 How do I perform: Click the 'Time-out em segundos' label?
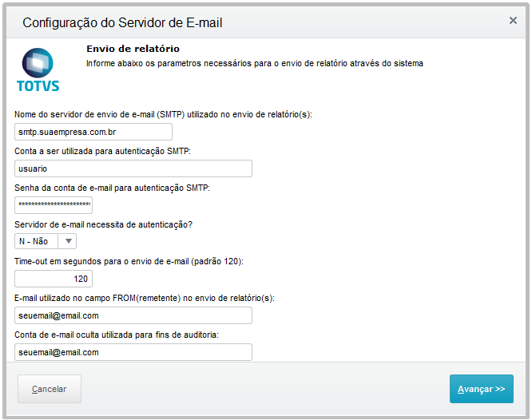point(129,261)
